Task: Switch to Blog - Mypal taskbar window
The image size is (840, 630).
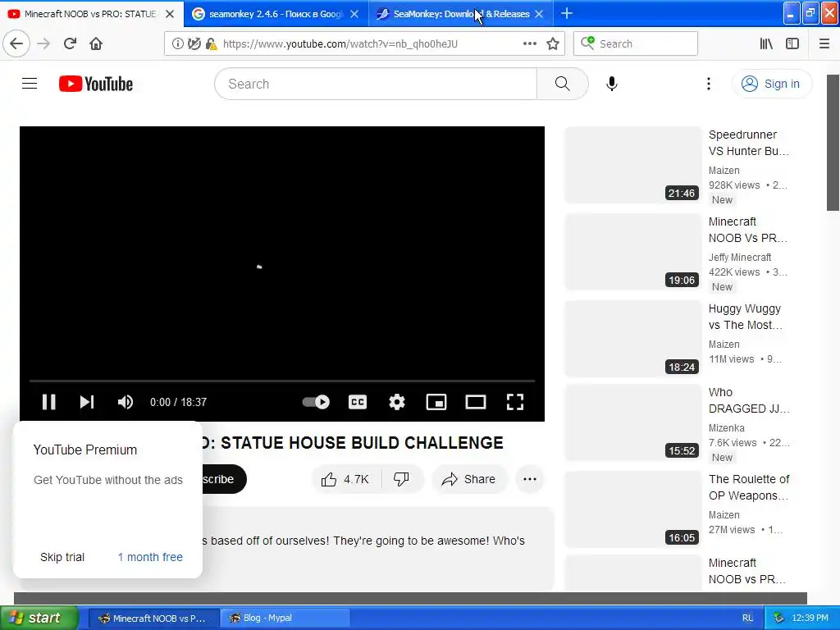Action: (284, 618)
